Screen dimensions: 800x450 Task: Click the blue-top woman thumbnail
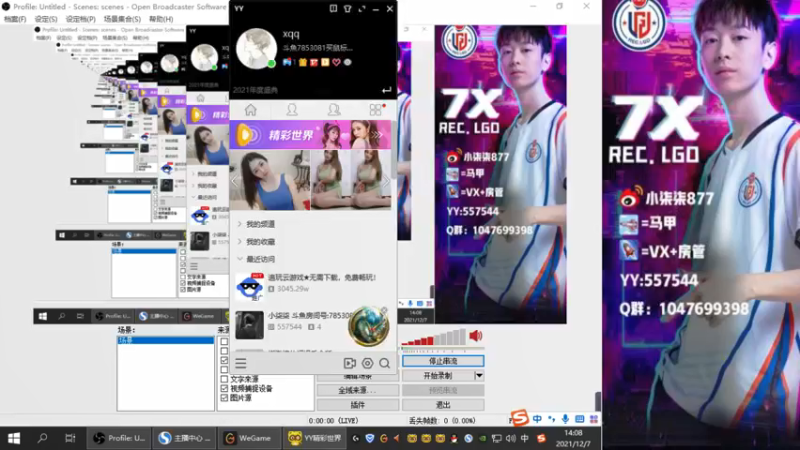click(x=270, y=180)
